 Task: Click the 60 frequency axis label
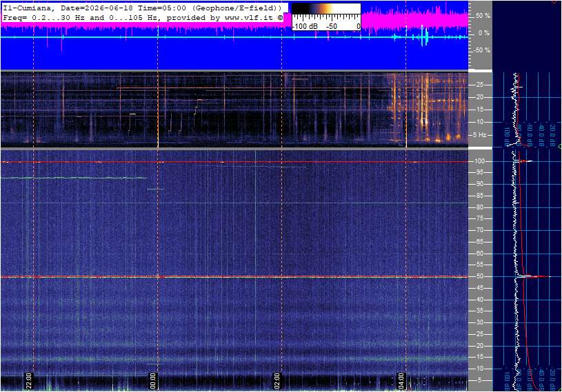[479, 254]
